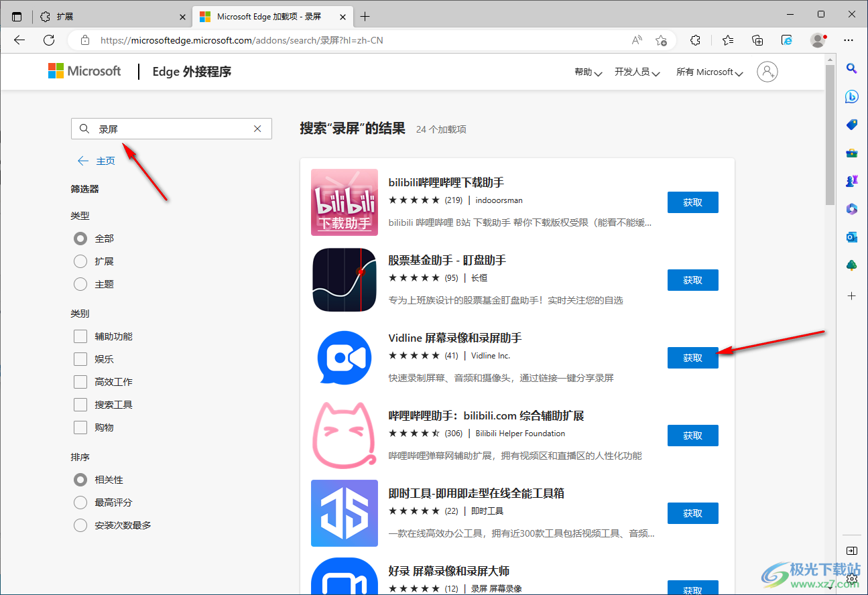Get the 哔哩哔哩助手 extension
868x595 pixels.
tap(693, 436)
